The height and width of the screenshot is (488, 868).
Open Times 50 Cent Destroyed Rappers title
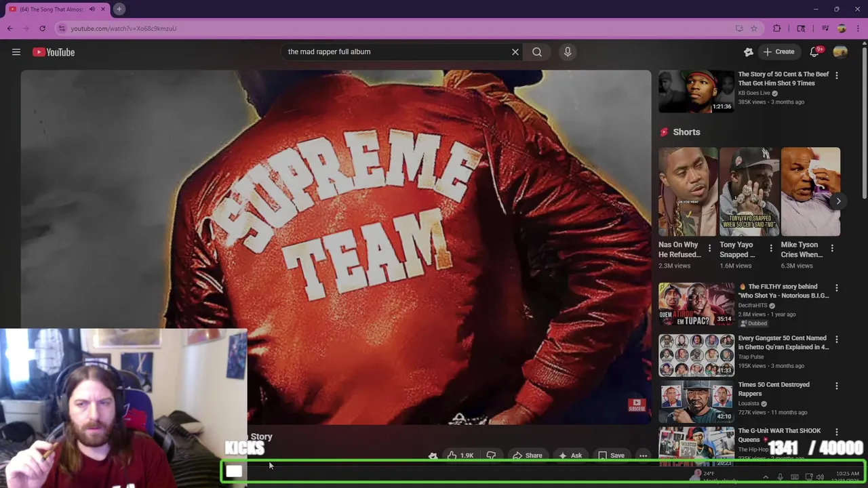pyautogui.click(x=774, y=389)
